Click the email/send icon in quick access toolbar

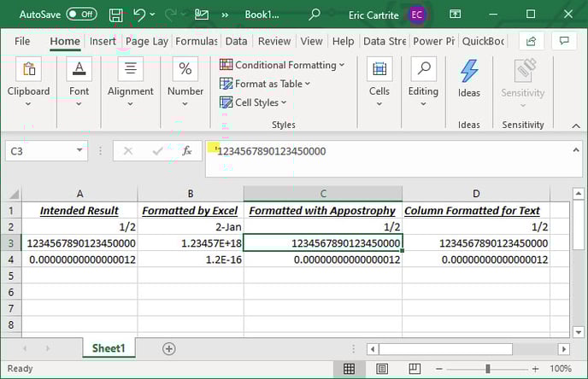pos(202,15)
